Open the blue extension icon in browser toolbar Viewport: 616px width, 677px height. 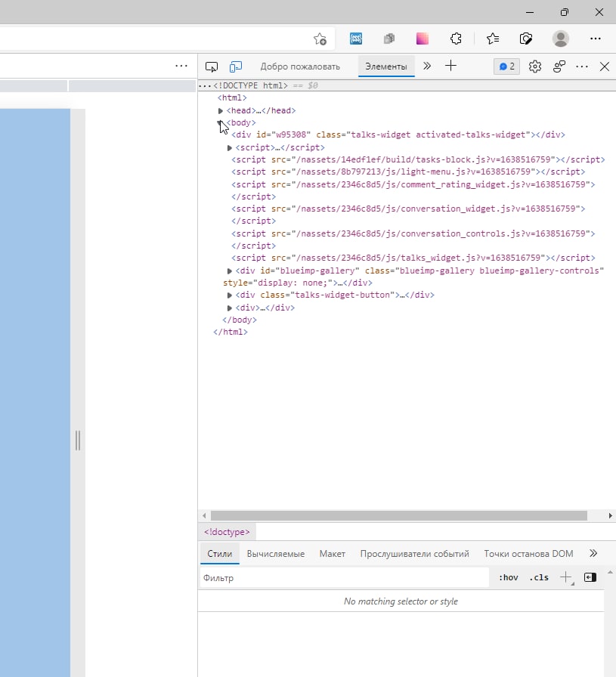pyautogui.click(x=356, y=39)
